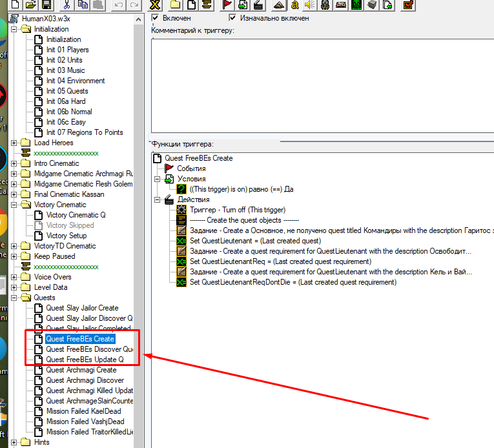Select the Init 07 Regions To Points trigger

(85, 132)
